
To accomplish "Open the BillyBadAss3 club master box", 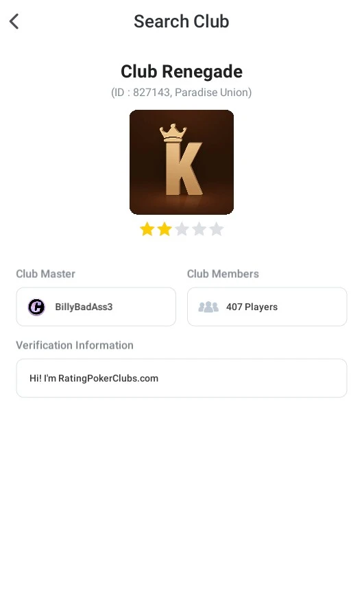I will 96,307.
